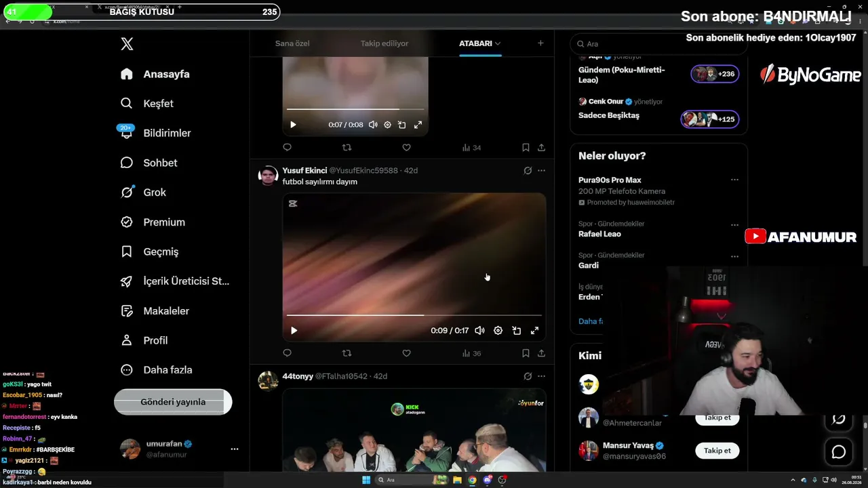
Task: Expand Daha fazla sidebar menu
Action: [156, 370]
